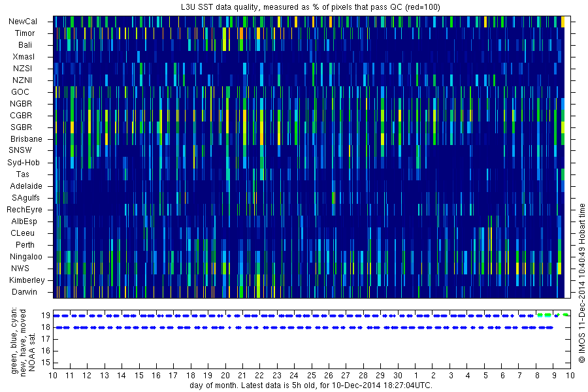Click the Brisbane row label
Viewport: 588px width, 392px height.
coord(26,139)
